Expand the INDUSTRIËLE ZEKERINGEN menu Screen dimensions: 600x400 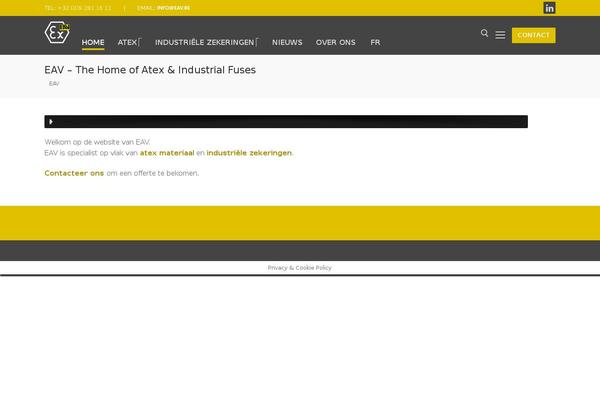pyautogui.click(x=207, y=42)
